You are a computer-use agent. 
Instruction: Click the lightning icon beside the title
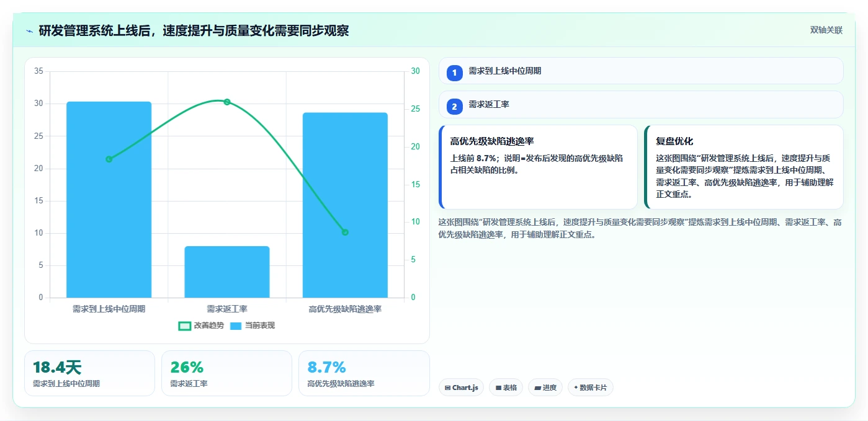(29, 30)
